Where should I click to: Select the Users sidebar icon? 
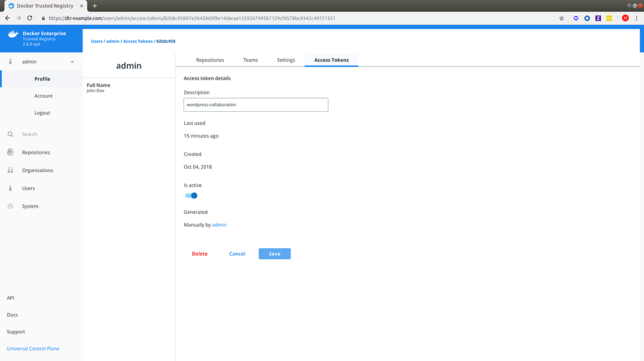(x=10, y=188)
